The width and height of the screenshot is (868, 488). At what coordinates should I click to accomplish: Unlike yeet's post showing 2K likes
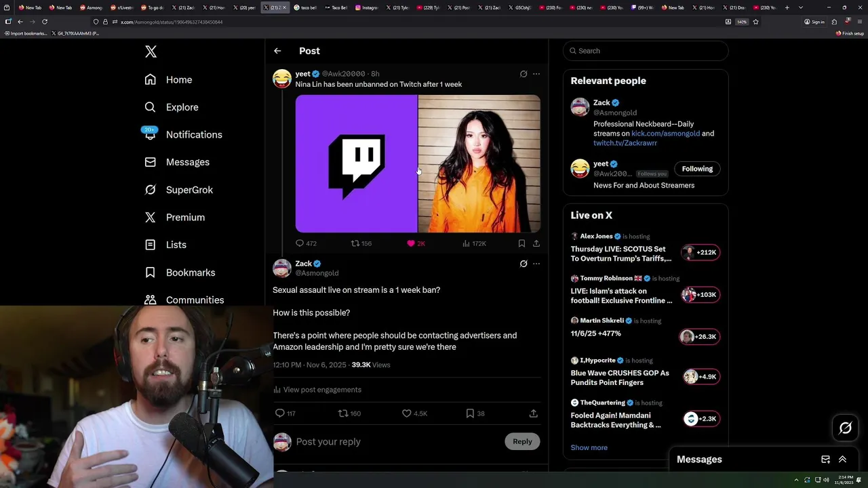click(x=416, y=243)
